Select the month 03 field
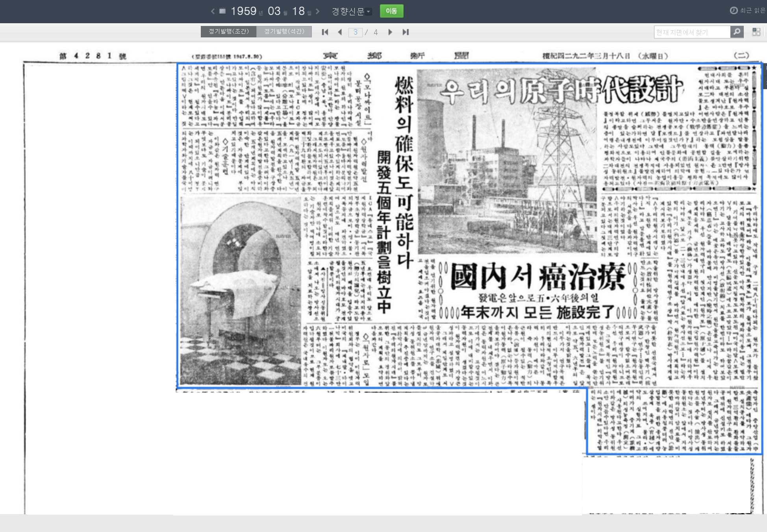Viewport: 767px width, 532px height. coord(274,11)
